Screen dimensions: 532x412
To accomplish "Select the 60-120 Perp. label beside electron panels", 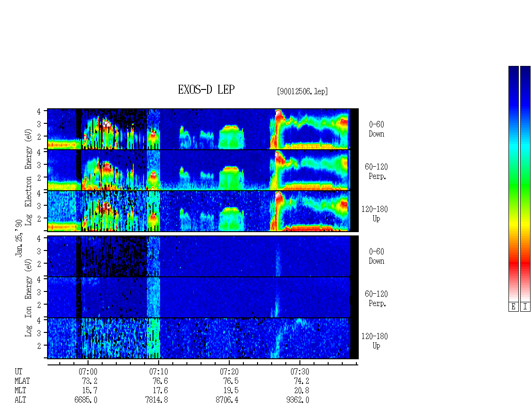I will click(376, 171).
